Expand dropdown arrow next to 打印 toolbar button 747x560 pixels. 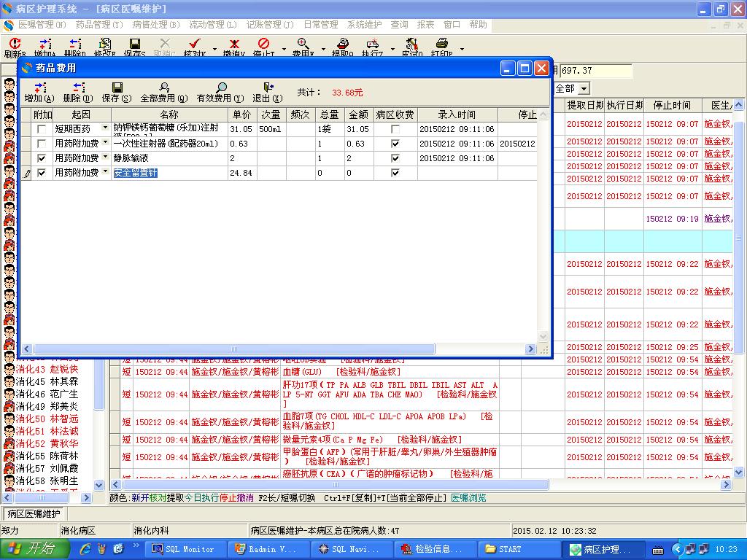(462, 49)
